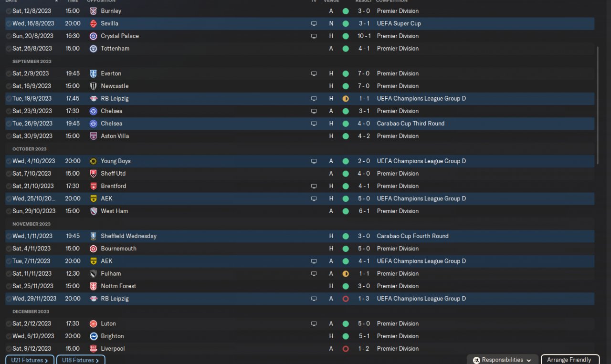The width and height of the screenshot is (611, 364).
Task: Click the Crystal Palace club badge
Action: [94, 36]
